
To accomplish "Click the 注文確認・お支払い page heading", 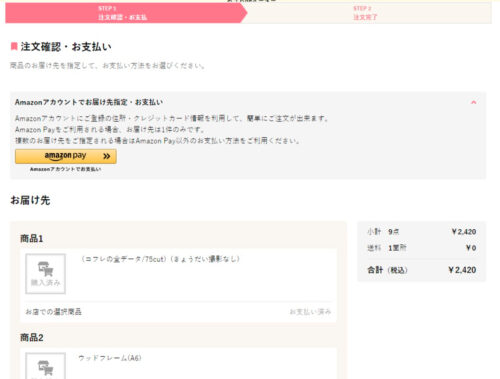I will click(x=66, y=47).
